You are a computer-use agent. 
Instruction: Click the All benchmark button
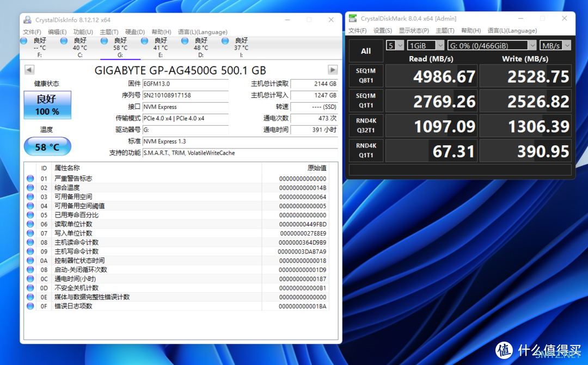click(366, 51)
